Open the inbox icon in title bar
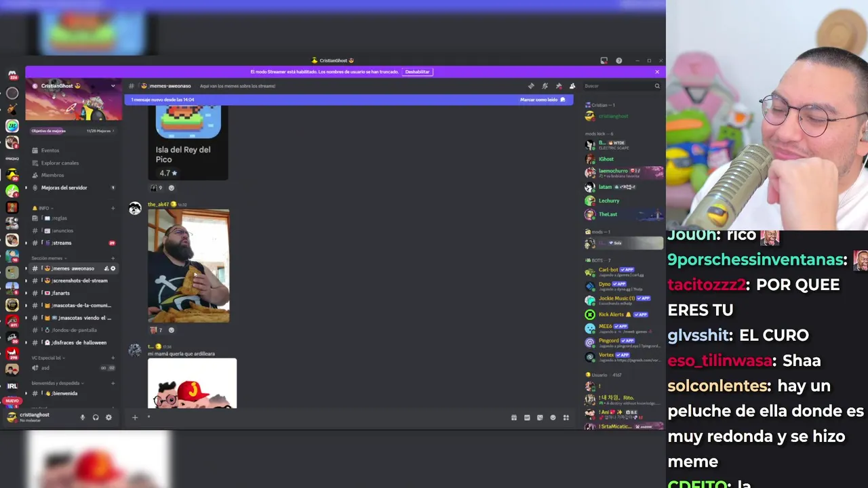 [604, 60]
